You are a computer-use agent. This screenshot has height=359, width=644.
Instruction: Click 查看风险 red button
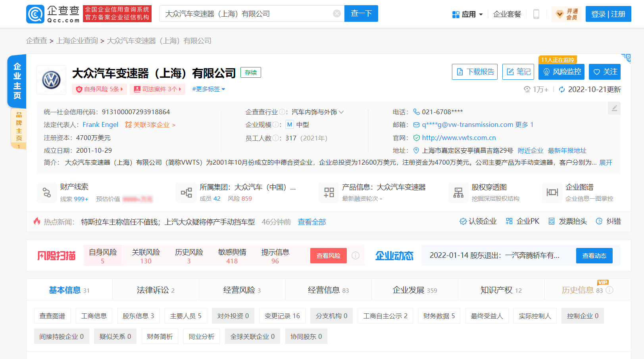(329, 256)
